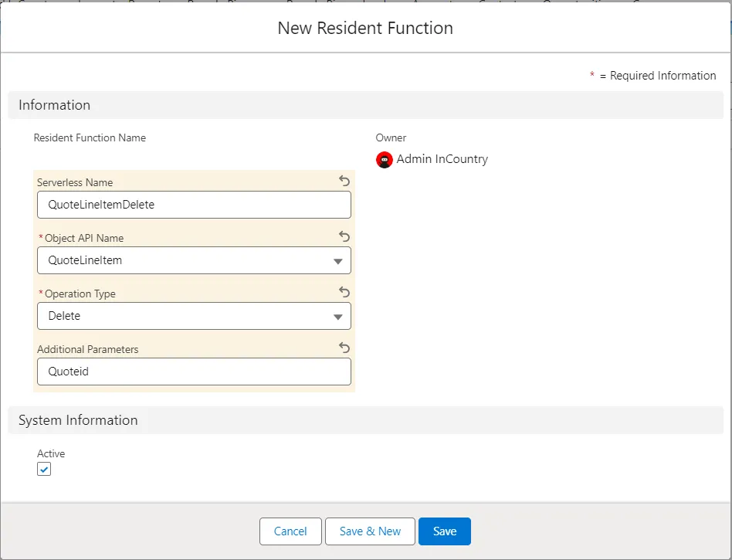Click undo icon beside Object API Name
The width and height of the screenshot is (732, 560).
tap(344, 237)
